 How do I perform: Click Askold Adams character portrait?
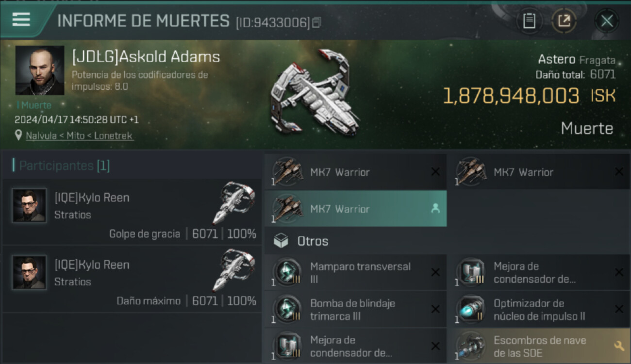pos(40,70)
